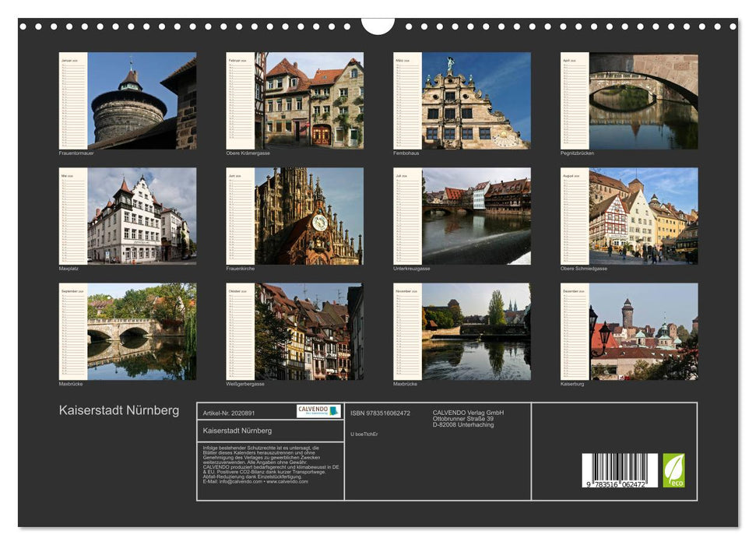Click the www.calvendo.com website link

(x=288, y=481)
